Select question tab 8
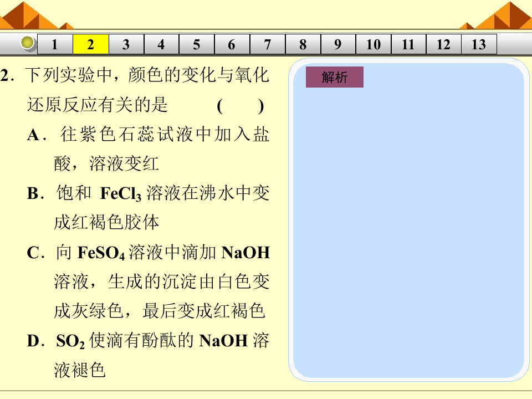 [x=303, y=44]
